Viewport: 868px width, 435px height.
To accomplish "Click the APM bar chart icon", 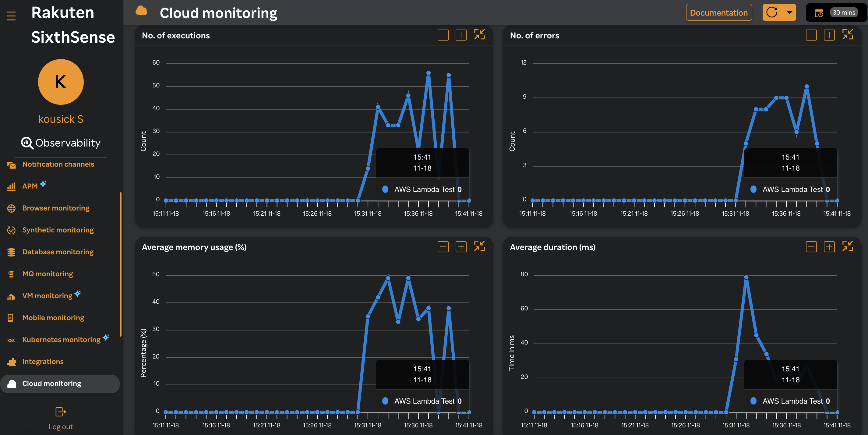I will (x=12, y=186).
